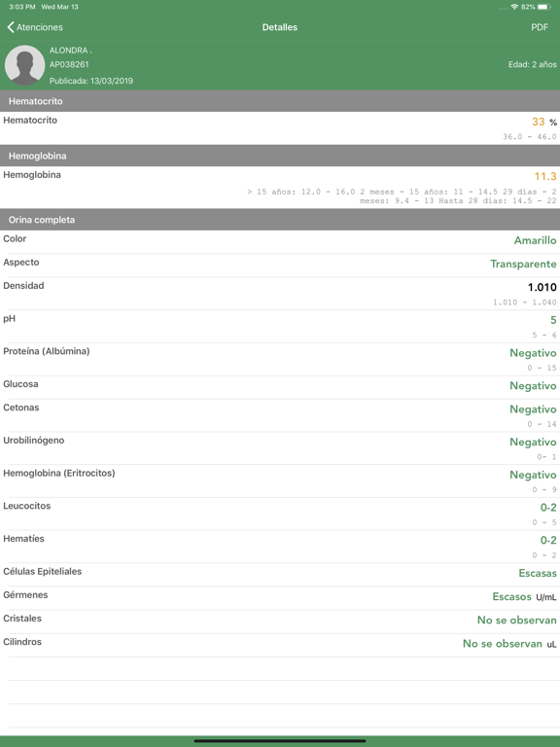
Task: Tap the Hemoglobina section header
Action: pos(280,156)
